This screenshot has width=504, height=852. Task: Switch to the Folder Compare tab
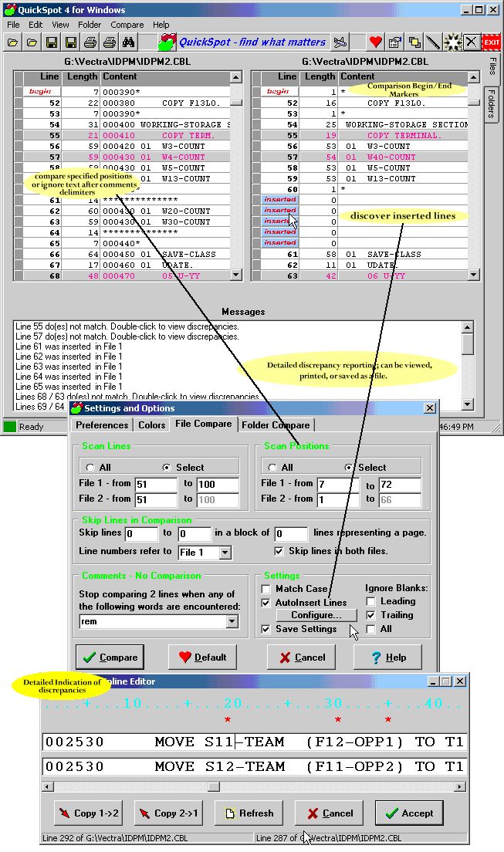pyautogui.click(x=276, y=425)
